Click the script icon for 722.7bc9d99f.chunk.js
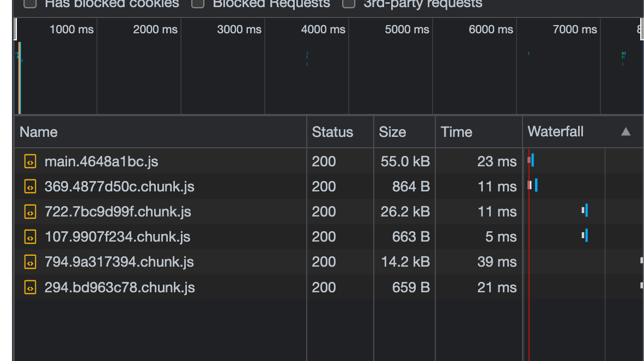The image size is (644, 361). click(x=30, y=212)
